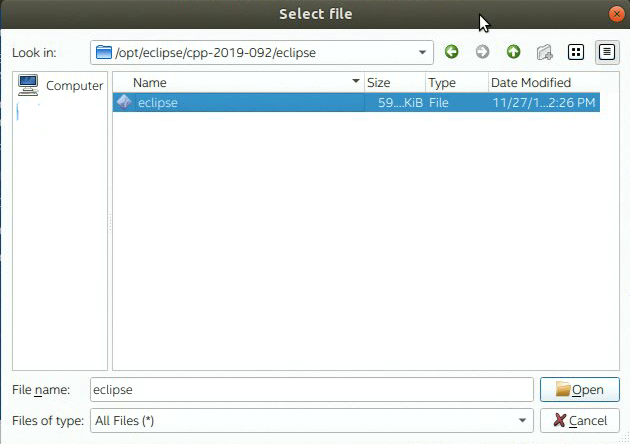Open the Look in path dropdown
Screen dimensions: 630x444
click(422, 52)
